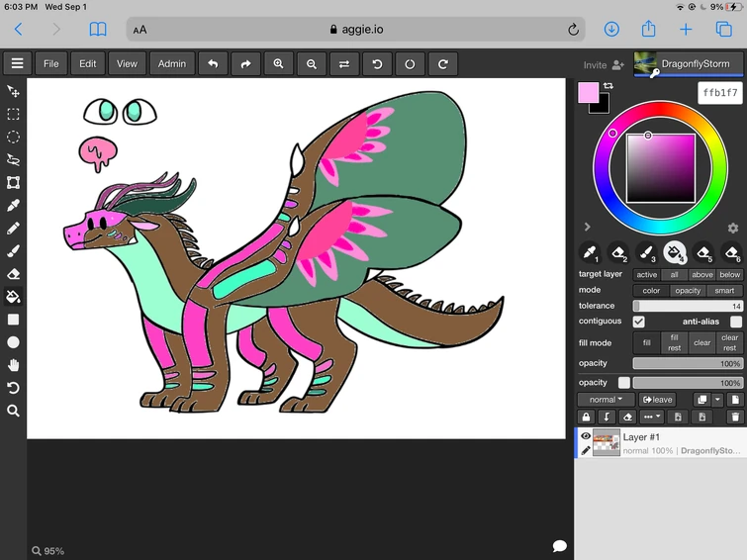
Task: Set fill mode to opacity
Action: [x=688, y=291]
